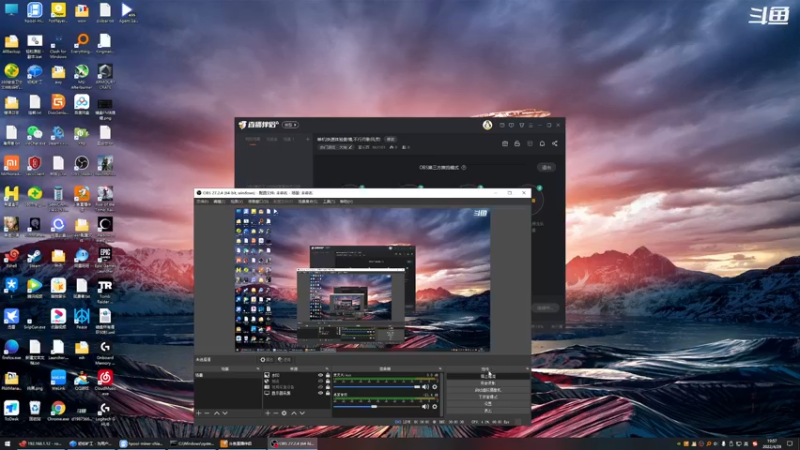800x450 pixels.
Task: Add a scene tab with plus in Douyu window
Action: point(308,139)
